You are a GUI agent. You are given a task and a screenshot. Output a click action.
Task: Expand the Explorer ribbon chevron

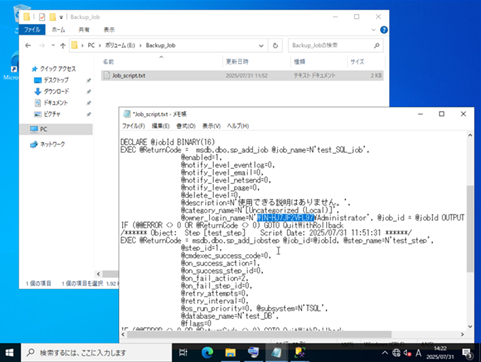pyautogui.click(x=373, y=30)
